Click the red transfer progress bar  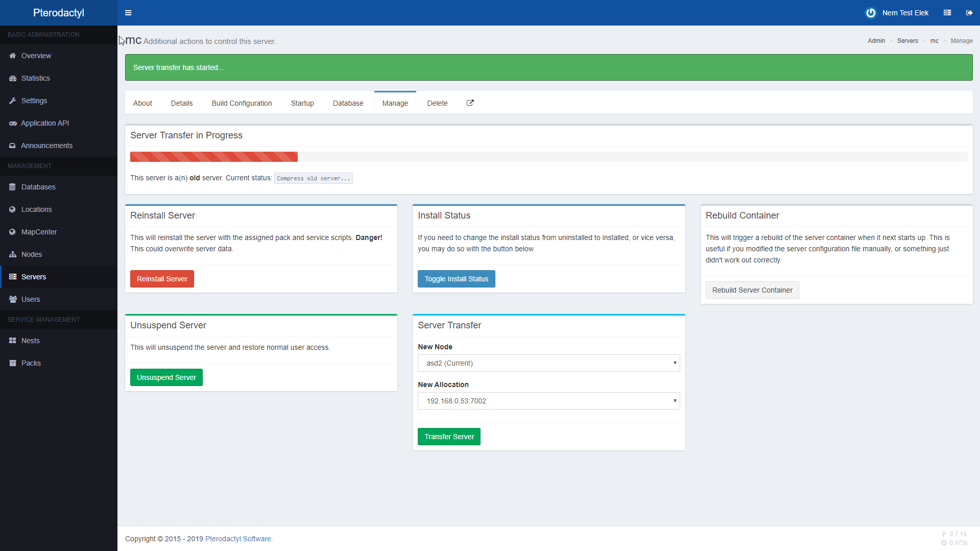(x=213, y=157)
